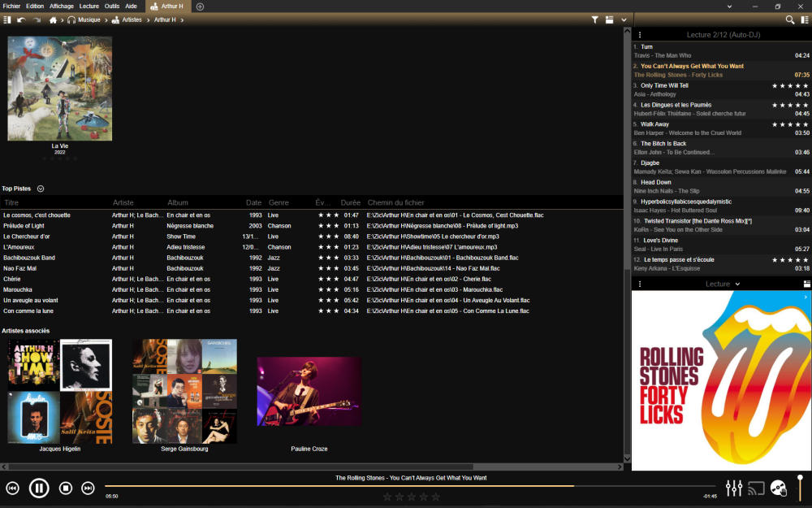This screenshot has height=508, width=812.
Task: Expand the Top Pistes section chevron
Action: click(41, 189)
